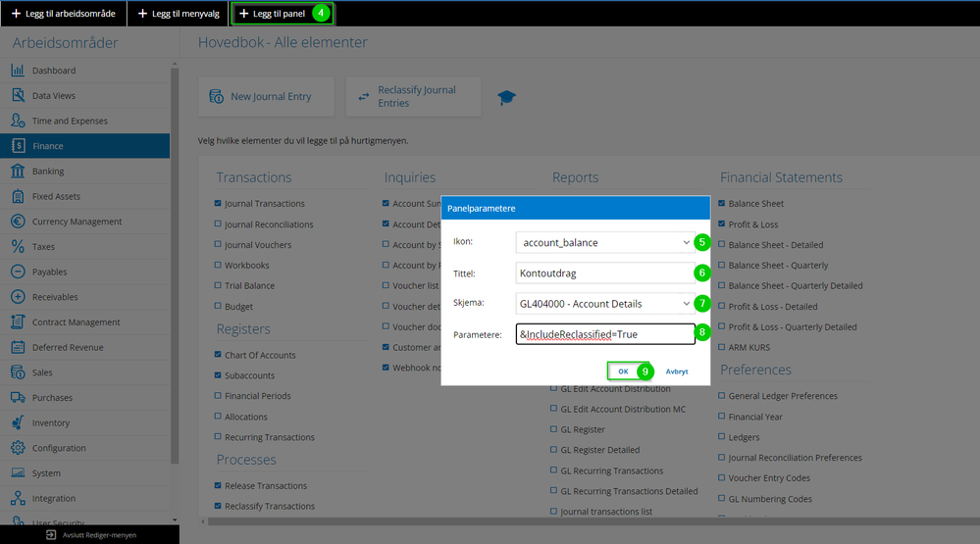Toggle the Subaccounts checkbox
The width and height of the screenshot is (980, 544).
[218, 374]
